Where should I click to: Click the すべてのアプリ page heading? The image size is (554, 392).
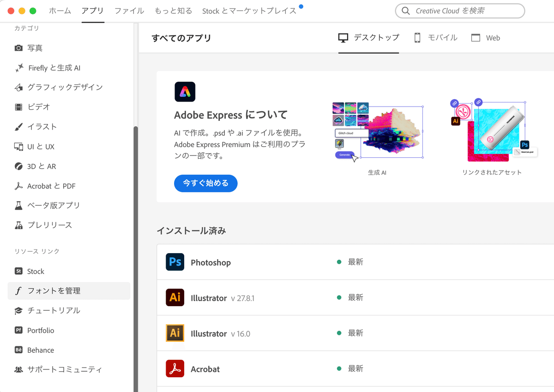pyautogui.click(x=181, y=38)
